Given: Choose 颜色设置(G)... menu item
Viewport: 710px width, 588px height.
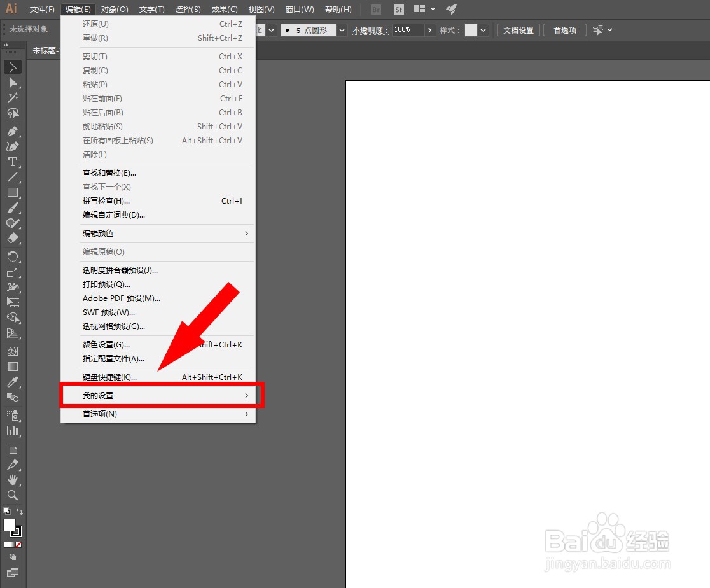Looking at the screenshot, I should click(x=158, y=345).
